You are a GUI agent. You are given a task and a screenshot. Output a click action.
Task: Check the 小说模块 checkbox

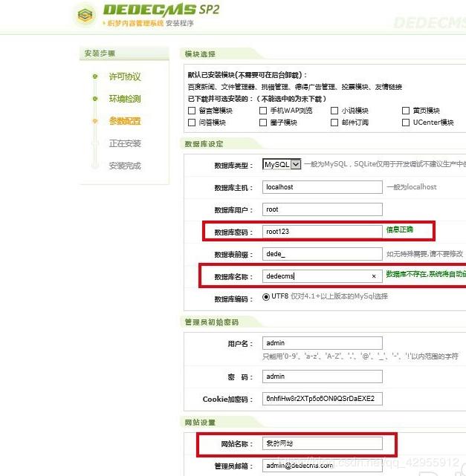[334, 111]
